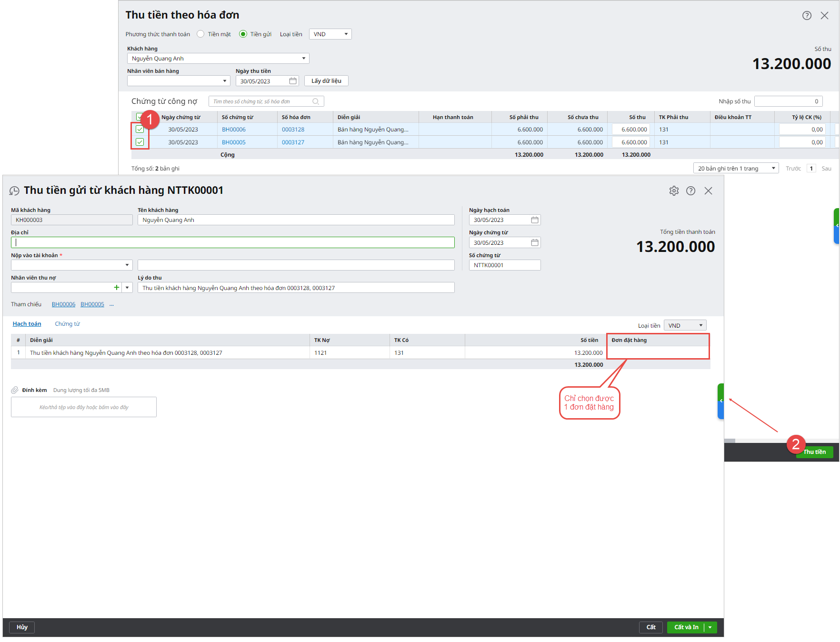Image resolution: width=840 pixels, height=642 pixels.
Task: Click Lấy dữ liệu button
Action: click(326, 81)
